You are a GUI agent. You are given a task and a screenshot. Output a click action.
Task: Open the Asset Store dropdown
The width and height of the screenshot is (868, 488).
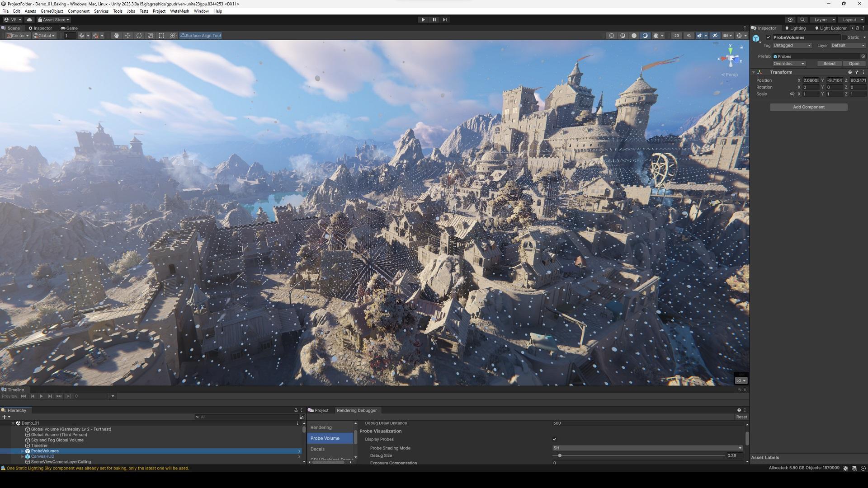click(53, 20)
